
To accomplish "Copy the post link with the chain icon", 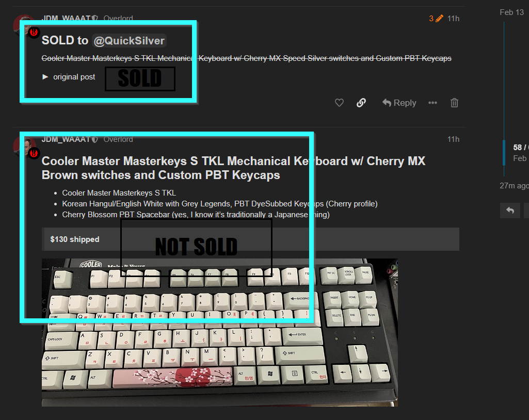I will tap(361, 103).
